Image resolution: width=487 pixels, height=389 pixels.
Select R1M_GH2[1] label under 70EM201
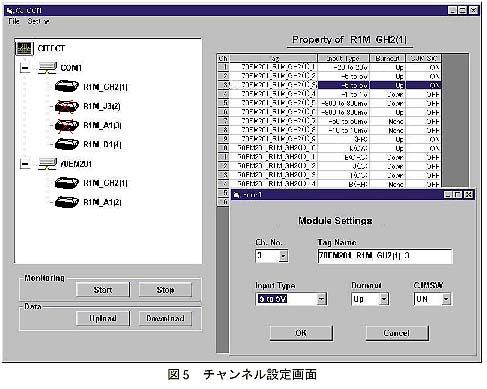[105, 183]
